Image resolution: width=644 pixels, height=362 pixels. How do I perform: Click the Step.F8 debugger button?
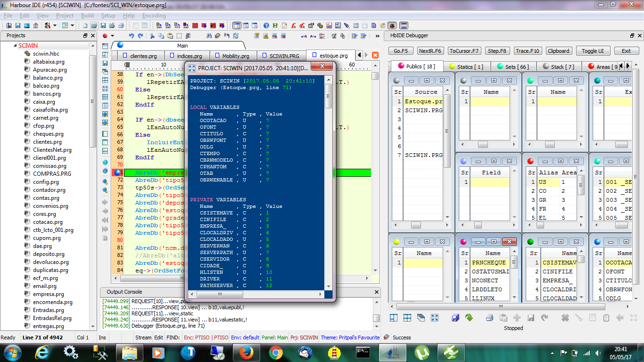point(497,51)
